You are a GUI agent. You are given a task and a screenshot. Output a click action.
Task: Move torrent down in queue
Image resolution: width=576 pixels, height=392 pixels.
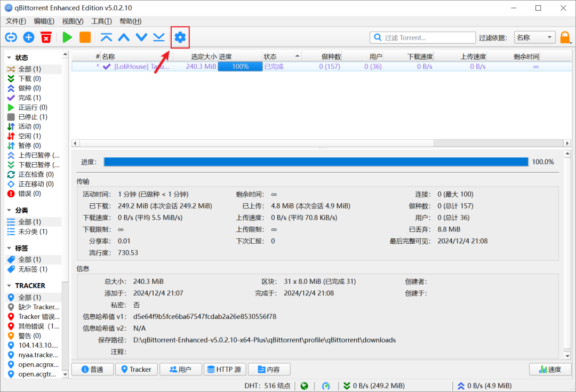(x=141, y=37)
